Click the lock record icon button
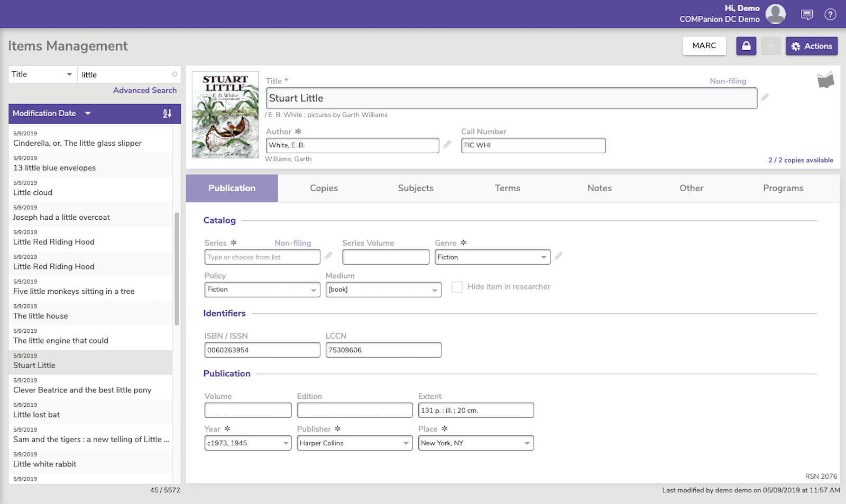This screenshot has height=504, width=846. (x=746, y=46)
